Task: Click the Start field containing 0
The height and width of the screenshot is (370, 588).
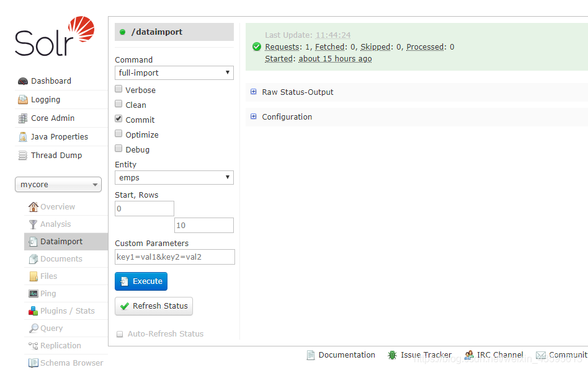Action: (x=145, y=208)
